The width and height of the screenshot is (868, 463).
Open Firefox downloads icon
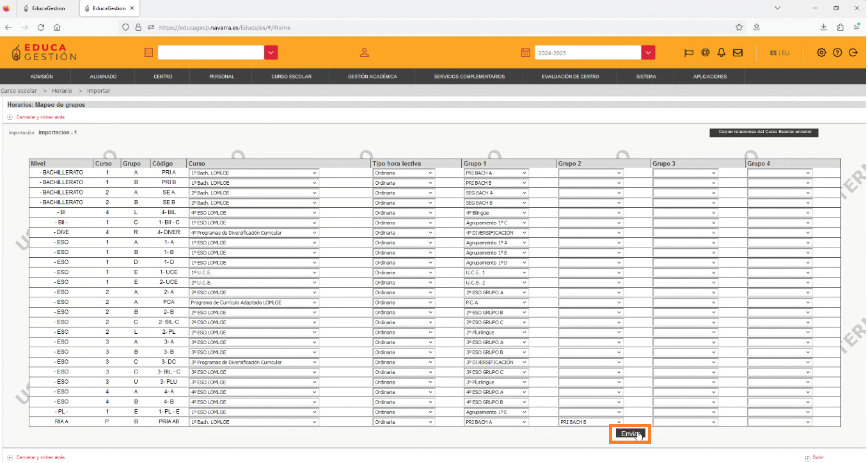[x=824, y=27]
